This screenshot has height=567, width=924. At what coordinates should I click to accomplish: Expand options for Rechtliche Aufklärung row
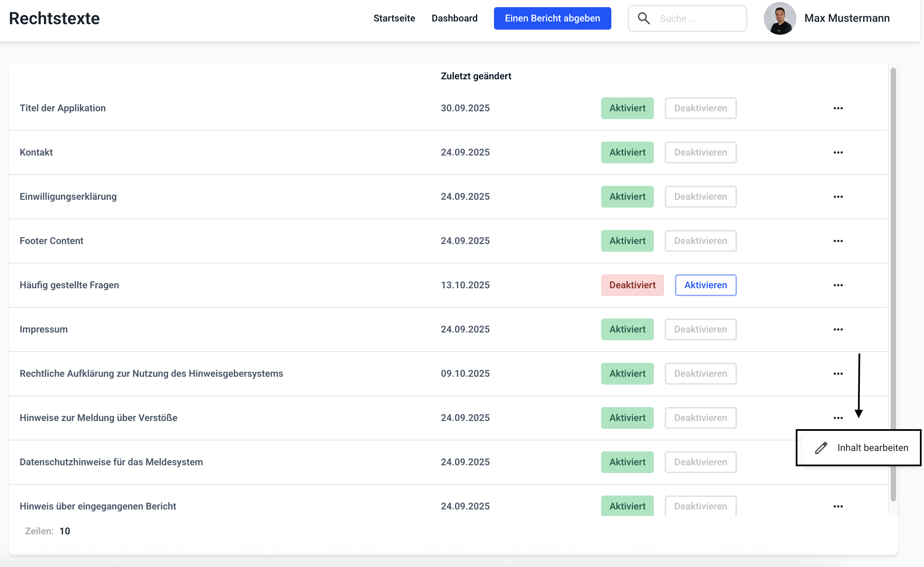point(838,374)
